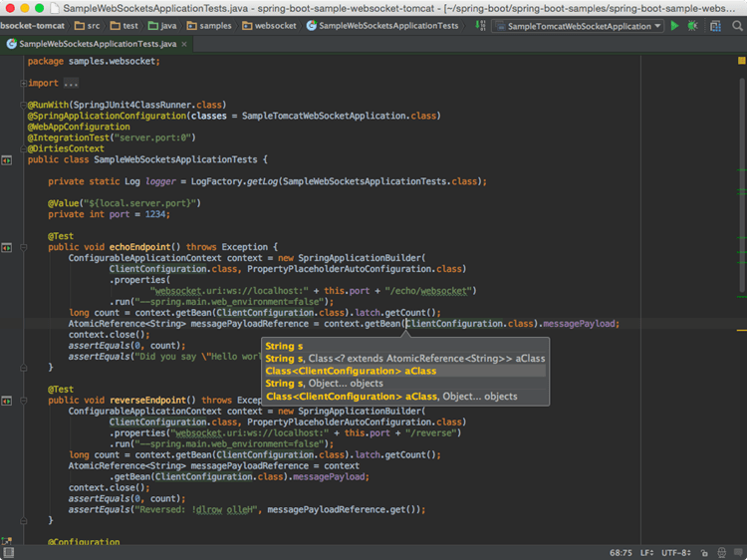Screen dimensions: 747x560
Task: Run SampleTomcatWebSocketApplication with green play button
Action: coord(674,26)
